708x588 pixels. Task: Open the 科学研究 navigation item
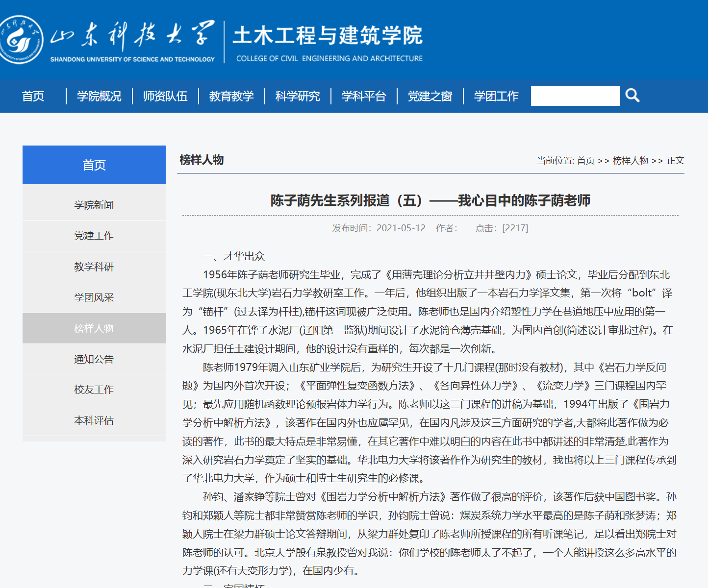tap(298, 96)
